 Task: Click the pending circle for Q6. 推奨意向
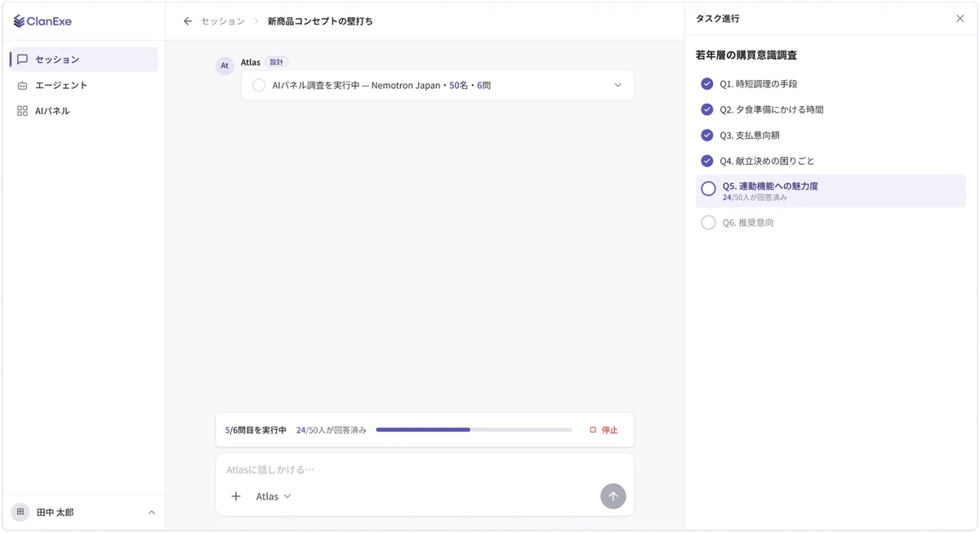709,223
